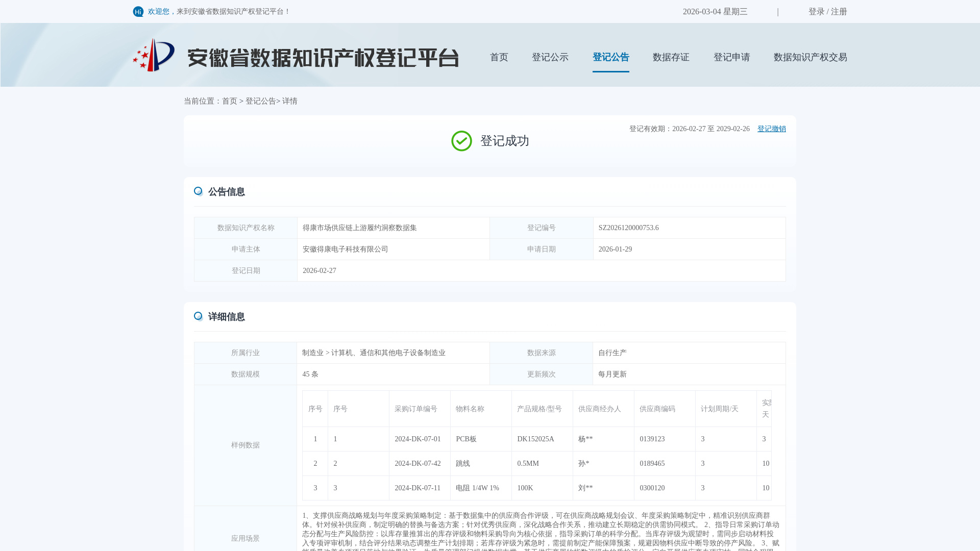
Task: Click supplier code 0300120
Action: pyautogui.click(x=652, y=488)
